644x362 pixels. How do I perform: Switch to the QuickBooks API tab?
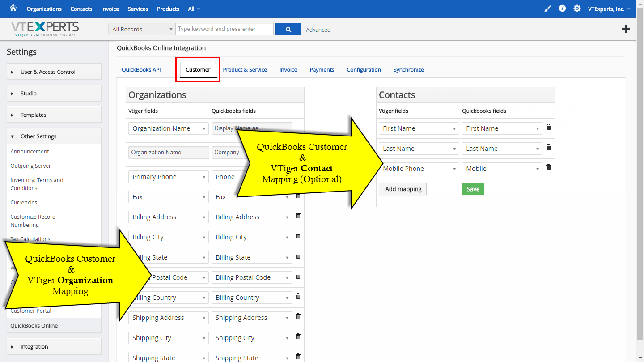click(x=141, y=70)
